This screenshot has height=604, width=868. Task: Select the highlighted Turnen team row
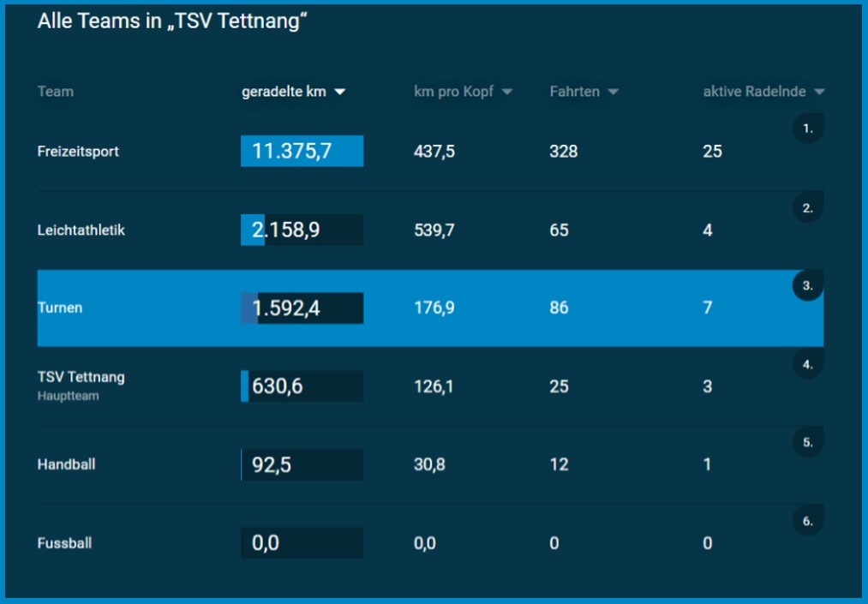point(430,308)
